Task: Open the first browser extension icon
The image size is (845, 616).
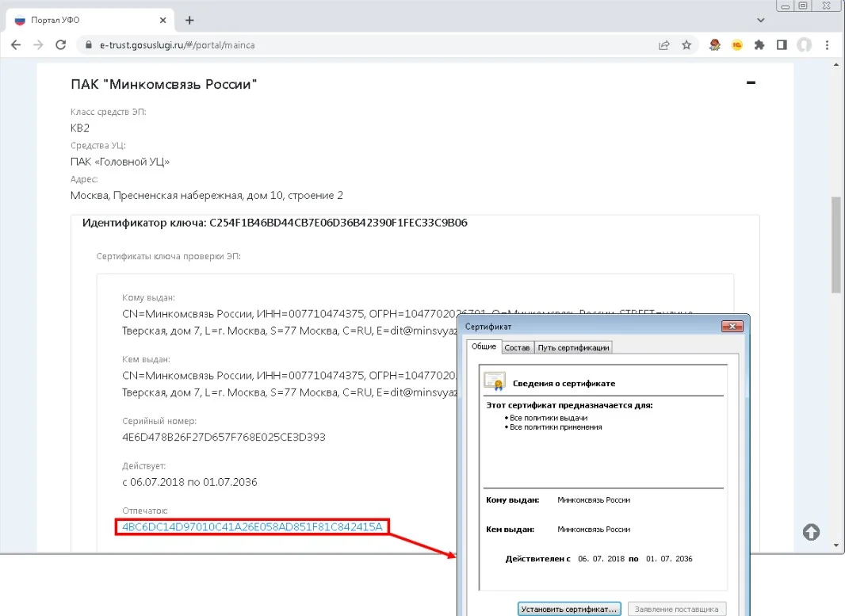Action: point(714,44)
